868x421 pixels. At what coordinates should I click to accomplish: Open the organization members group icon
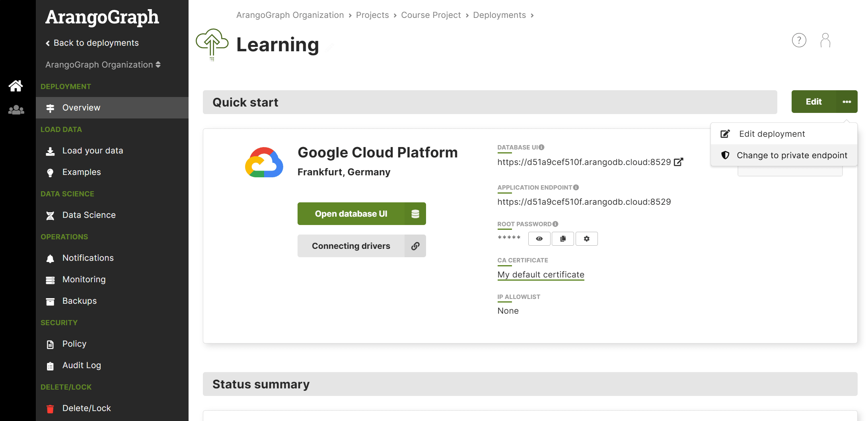pyautogui.click(x=16, y=110)
